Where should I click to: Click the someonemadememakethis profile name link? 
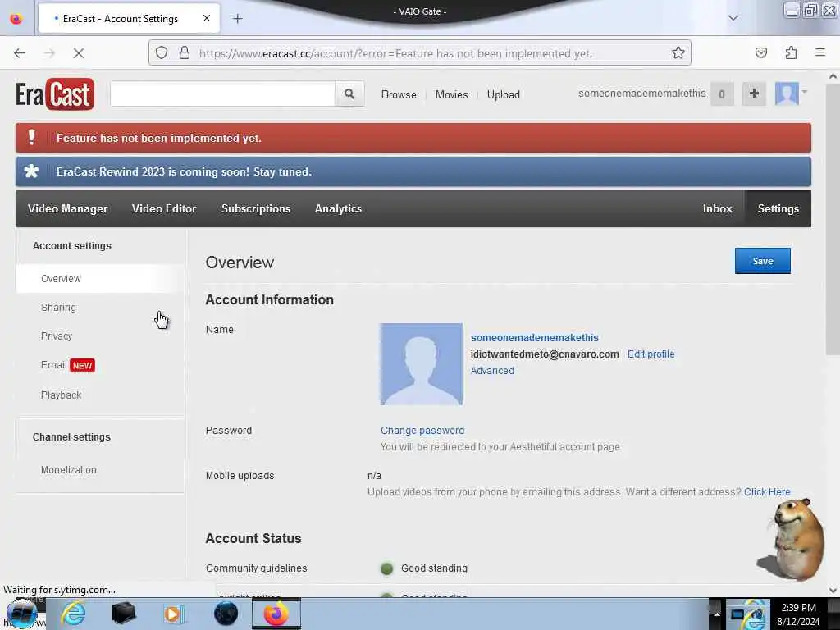534,338
